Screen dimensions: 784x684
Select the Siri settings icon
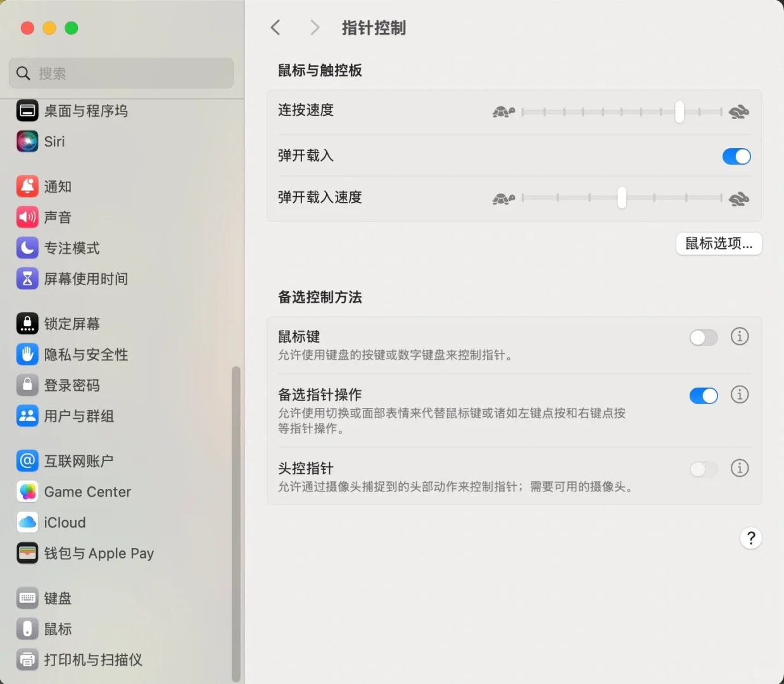click(27, 141)
